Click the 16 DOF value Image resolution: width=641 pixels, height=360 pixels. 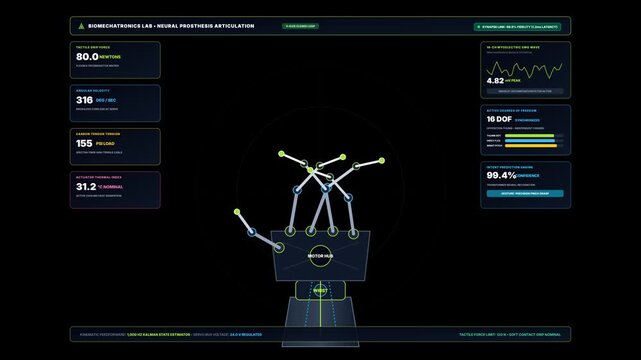point(499,119)
